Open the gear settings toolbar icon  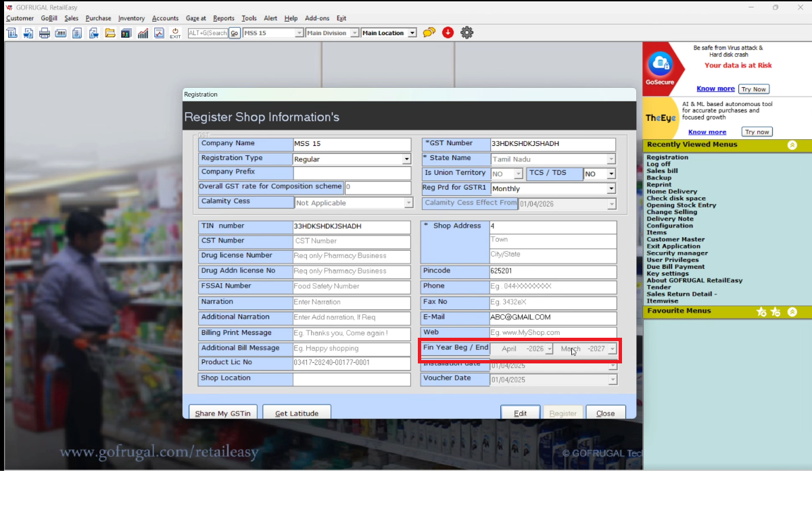pyautogui.click(x=467, y=32)
